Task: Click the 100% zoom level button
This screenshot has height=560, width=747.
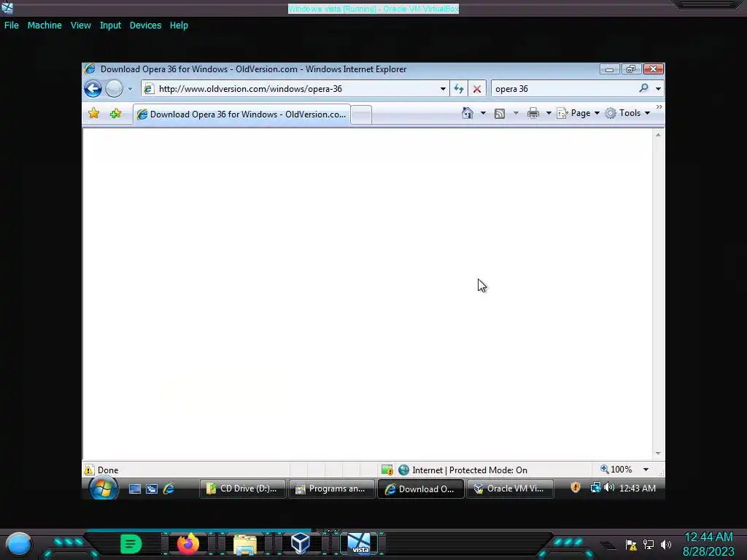Action: (616, 470)
